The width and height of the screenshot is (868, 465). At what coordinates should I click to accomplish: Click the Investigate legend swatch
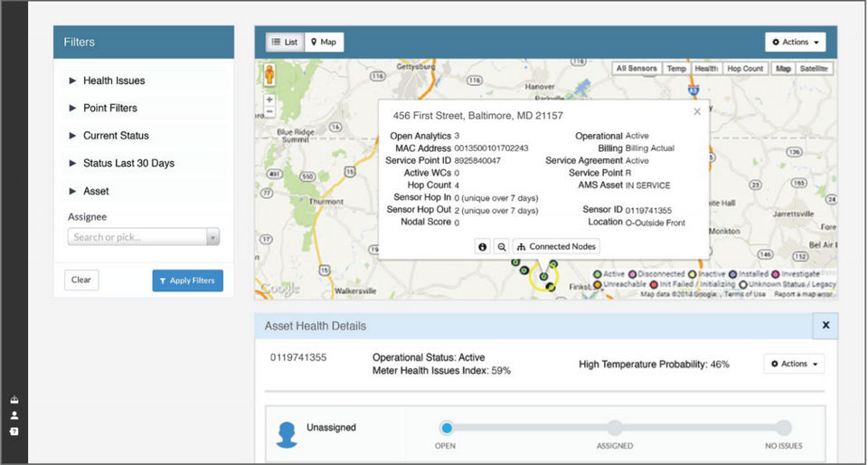(x=776, y=275)
